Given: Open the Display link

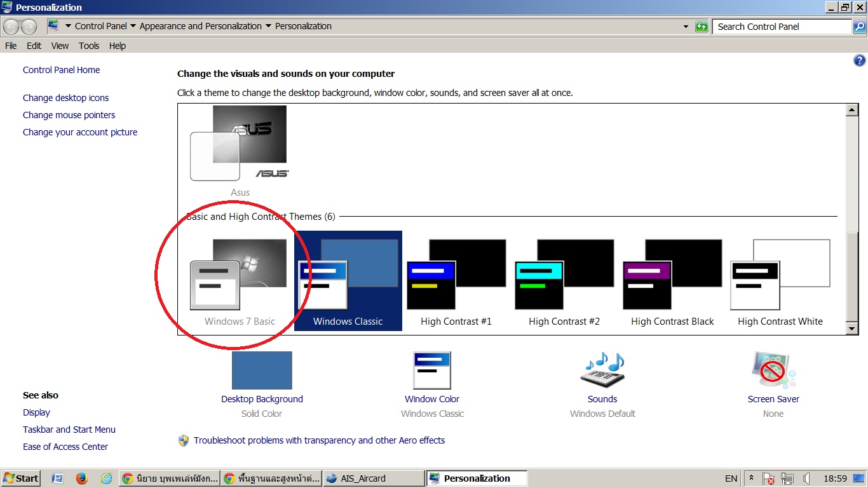Looking at the screenshot, I should click(x=36, y=412).
